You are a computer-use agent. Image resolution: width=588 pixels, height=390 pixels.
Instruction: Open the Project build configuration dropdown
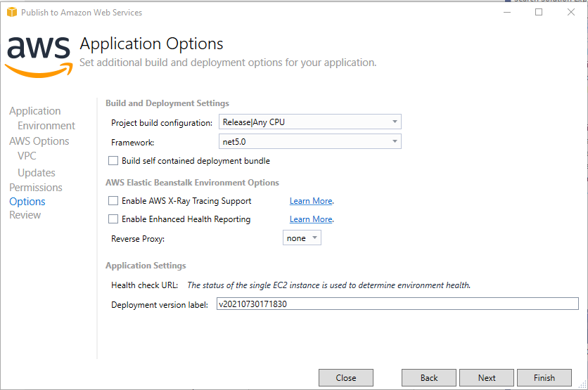click(x=309, y=122)
